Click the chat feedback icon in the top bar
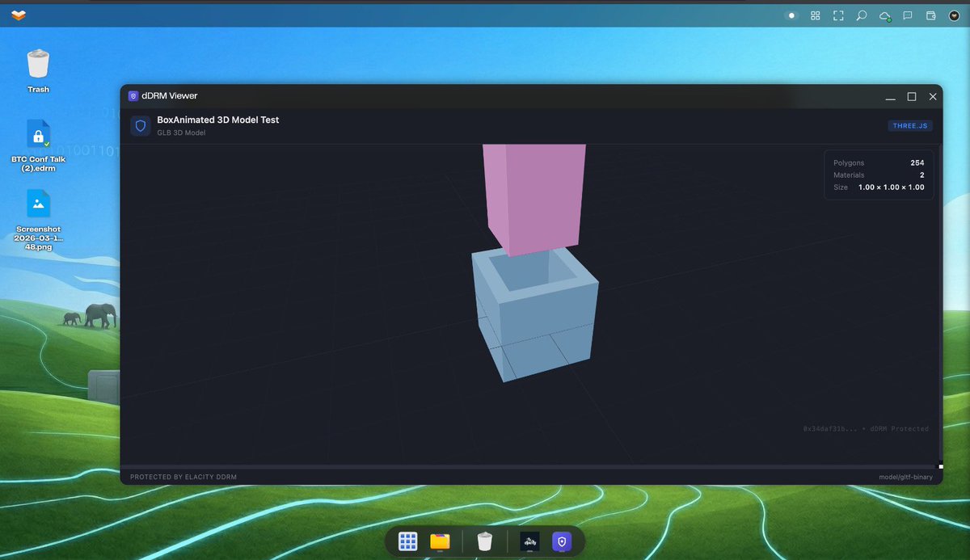970x560 pixels. 907,15
